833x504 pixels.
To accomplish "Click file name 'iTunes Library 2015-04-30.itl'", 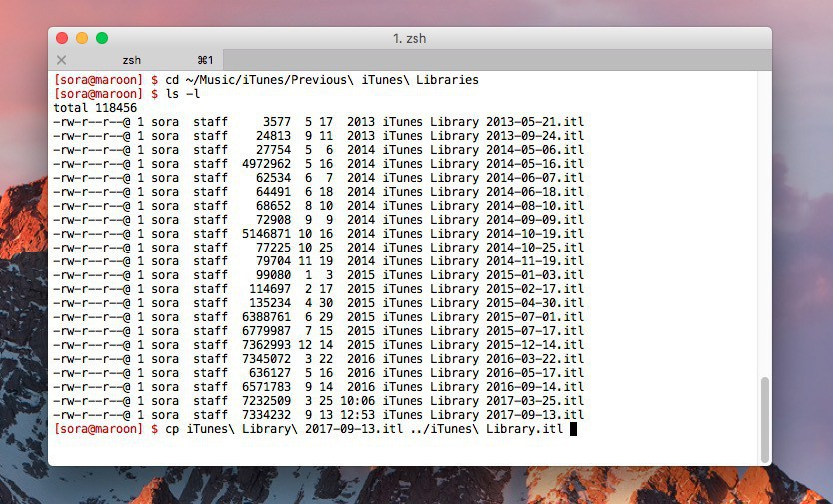I will (x=482, y=303).
